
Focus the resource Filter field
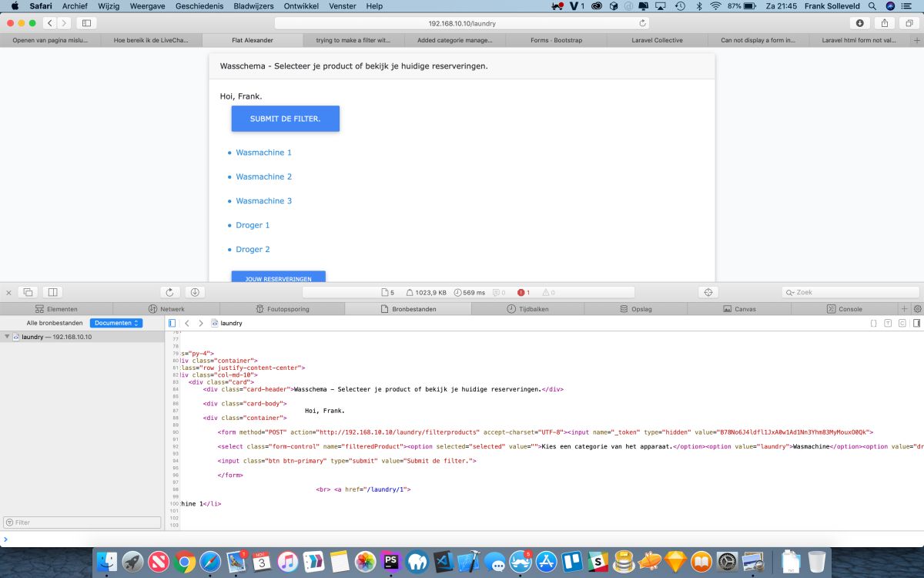coord(82,522)
